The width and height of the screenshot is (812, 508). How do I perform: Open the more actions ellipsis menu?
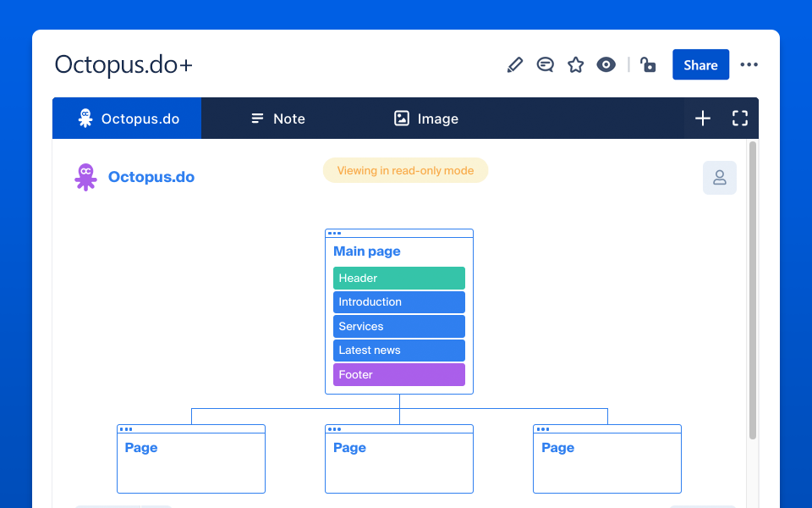(749, 65)
